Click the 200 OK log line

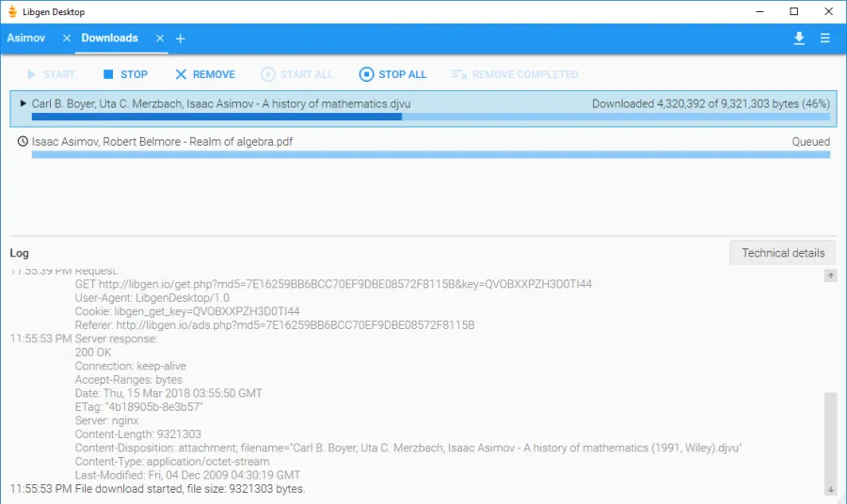(93, 353)
